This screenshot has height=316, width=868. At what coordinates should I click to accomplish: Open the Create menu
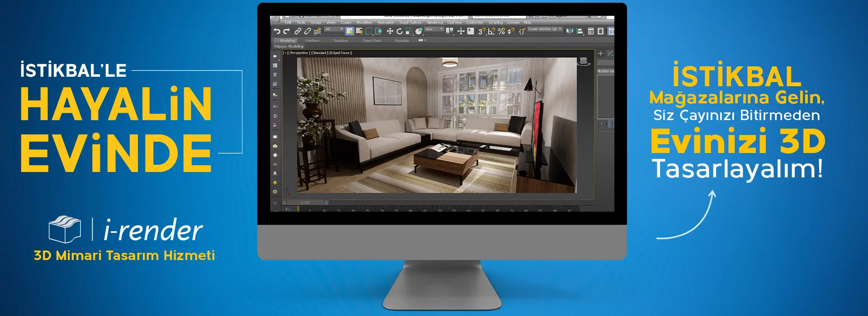coord(346,23)
